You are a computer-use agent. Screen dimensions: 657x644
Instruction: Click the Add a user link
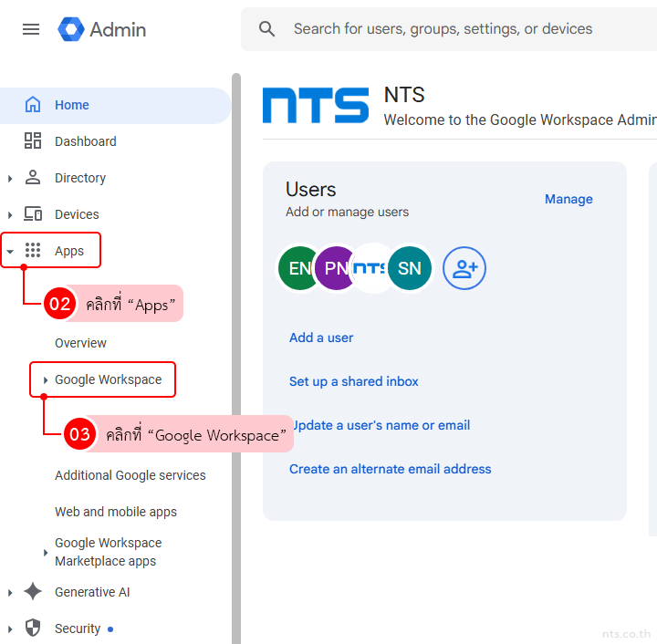pos(321,338)
